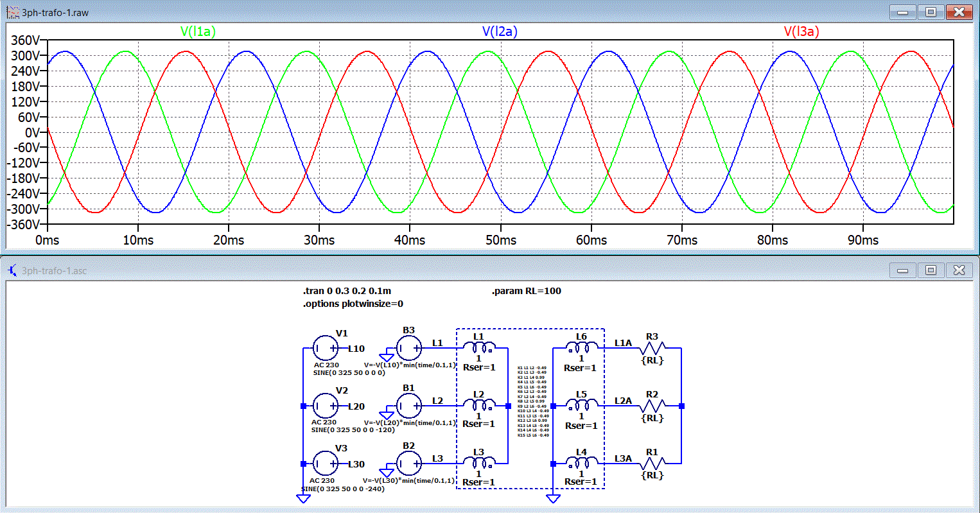Click the 3ph-trafo-1.raw window title

[x=55, y=13]
